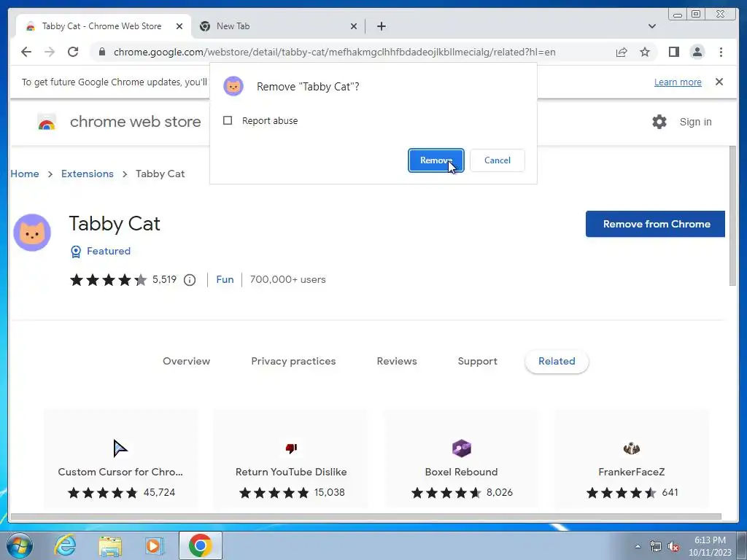
Task: Open the Chrome profile avatar icon
Action: pyautogui.click(x=697, y=52)
